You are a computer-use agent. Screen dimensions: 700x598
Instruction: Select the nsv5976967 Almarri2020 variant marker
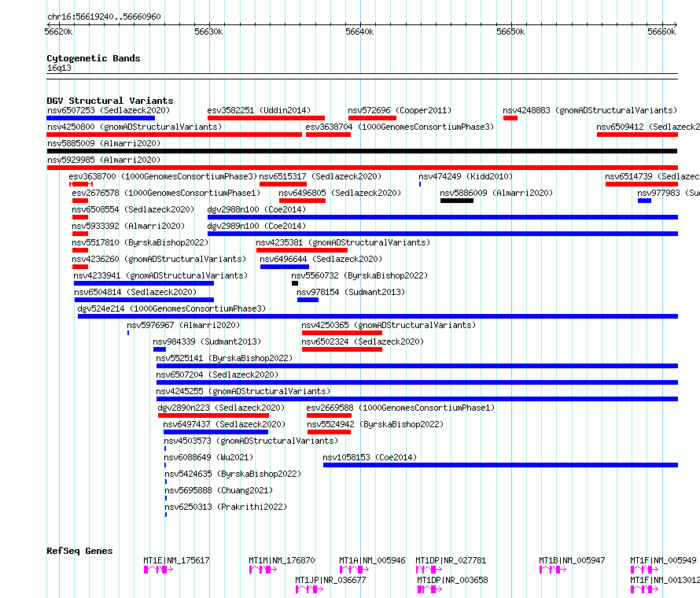click(x=128, y=333)
